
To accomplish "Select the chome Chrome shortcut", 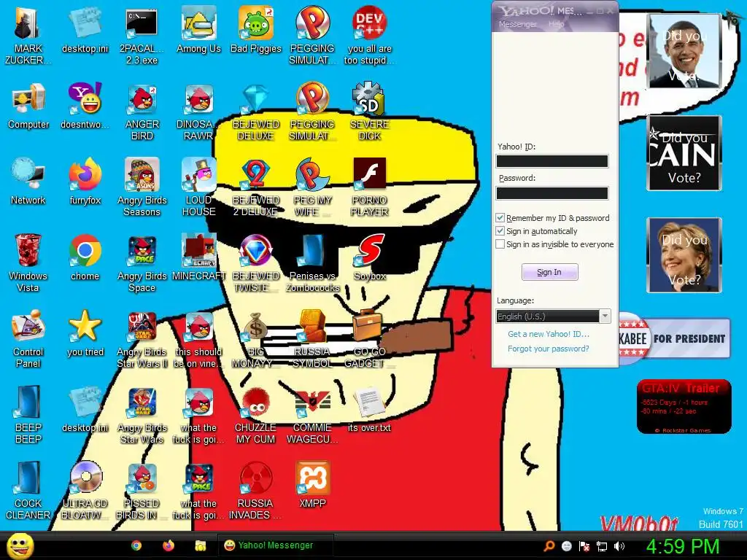I will click(85, 257).
